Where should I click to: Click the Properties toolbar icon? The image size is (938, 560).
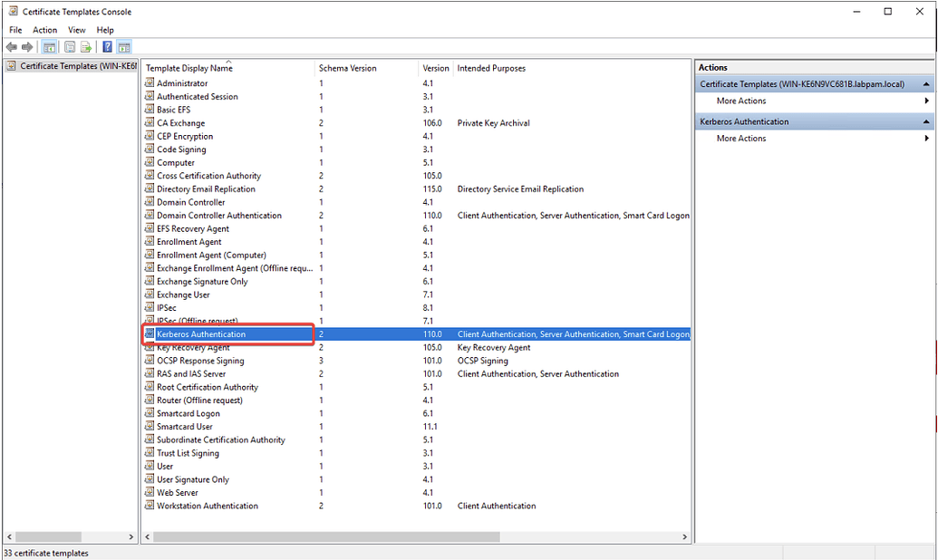[x=70, y=47]
